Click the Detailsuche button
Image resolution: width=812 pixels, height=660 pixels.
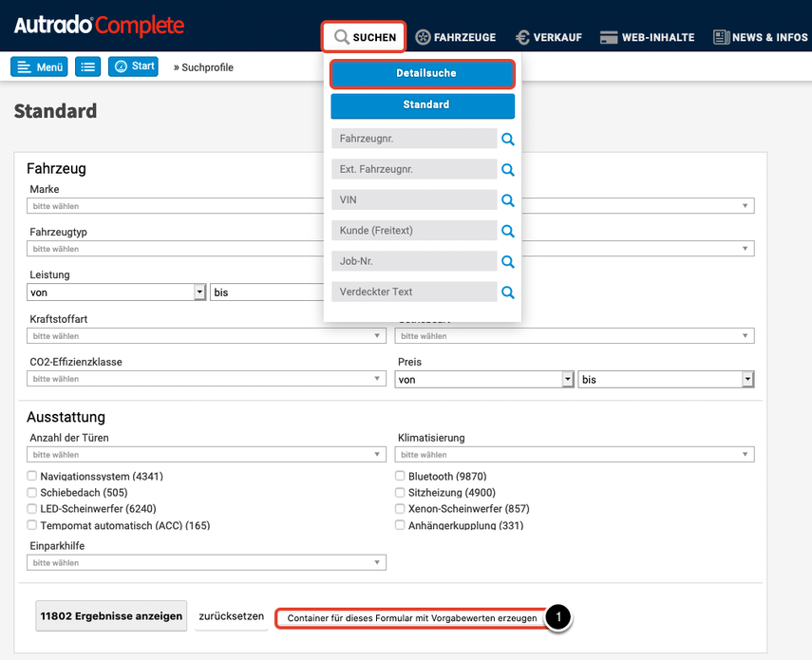[423, 73]
